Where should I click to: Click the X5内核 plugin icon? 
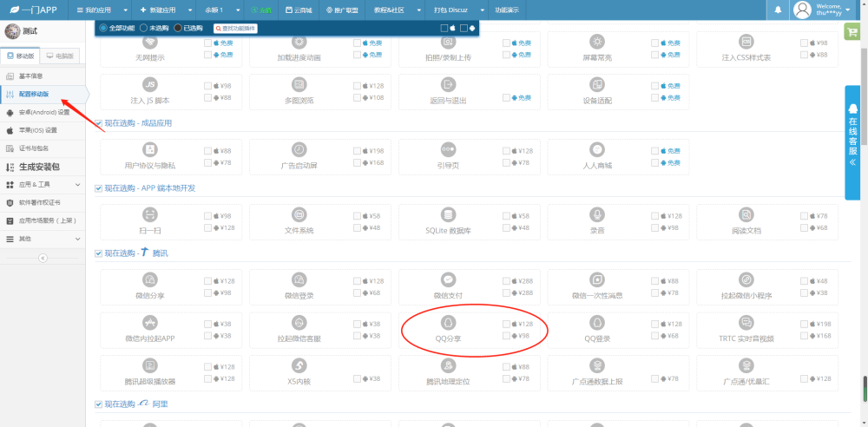pyautogui.click(x=299, y=365)
